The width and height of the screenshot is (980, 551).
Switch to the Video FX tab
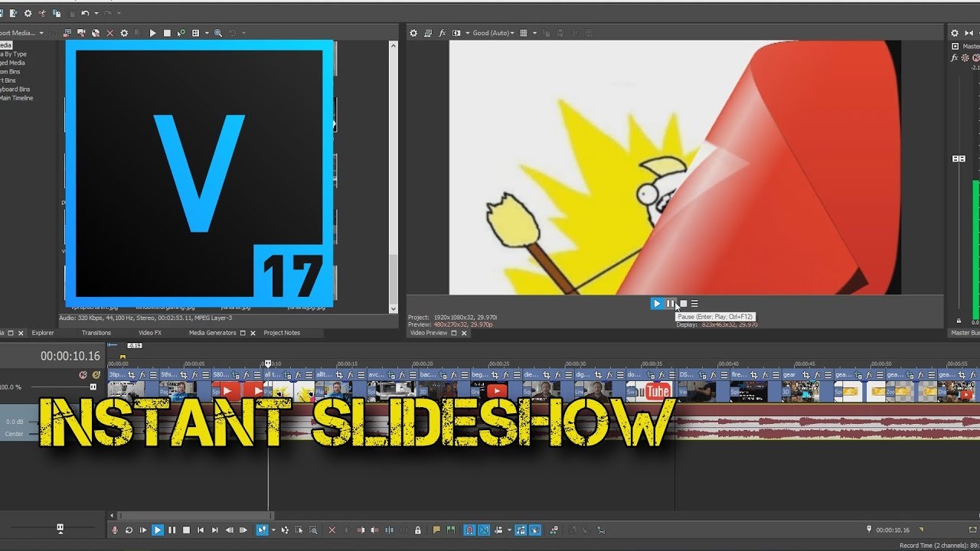pos(150,333)
